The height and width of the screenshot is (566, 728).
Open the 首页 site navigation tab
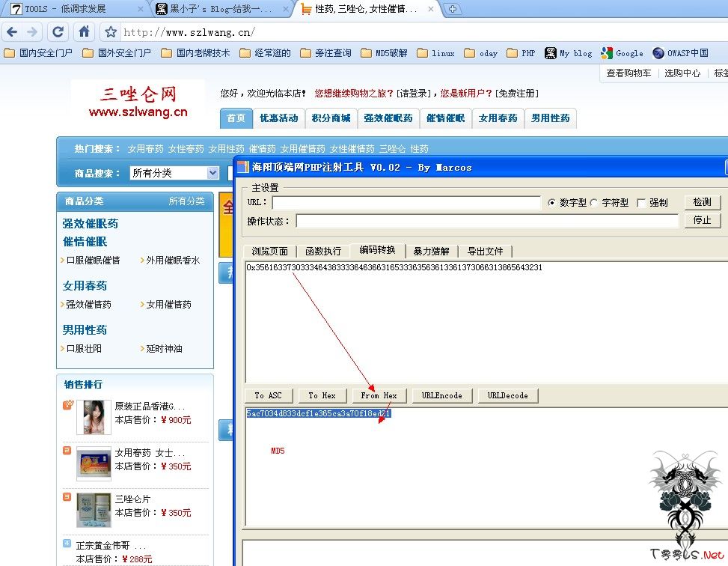click(x=236, y=118)
